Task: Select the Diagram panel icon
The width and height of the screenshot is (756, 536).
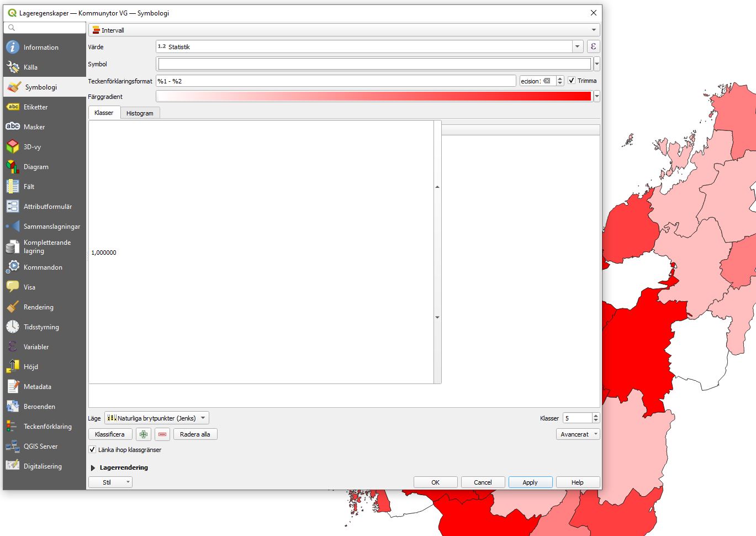Action: [12, 166]
